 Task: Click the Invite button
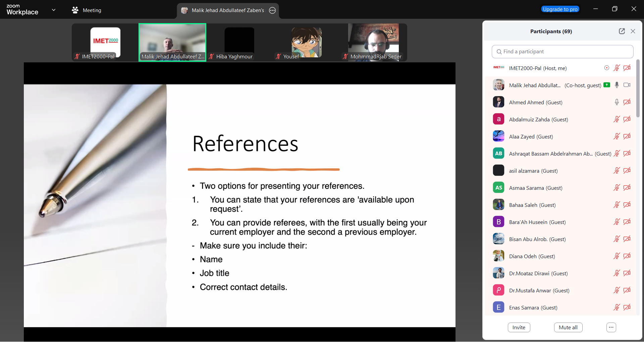(519, 328)
